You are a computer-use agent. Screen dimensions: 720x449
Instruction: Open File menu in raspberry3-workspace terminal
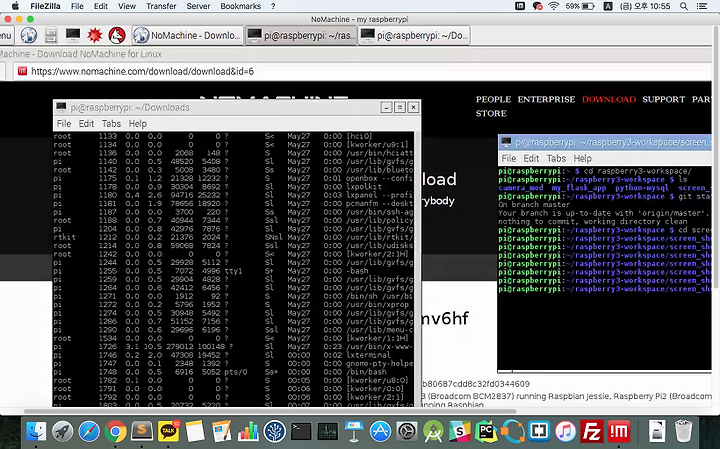(508, 158)
